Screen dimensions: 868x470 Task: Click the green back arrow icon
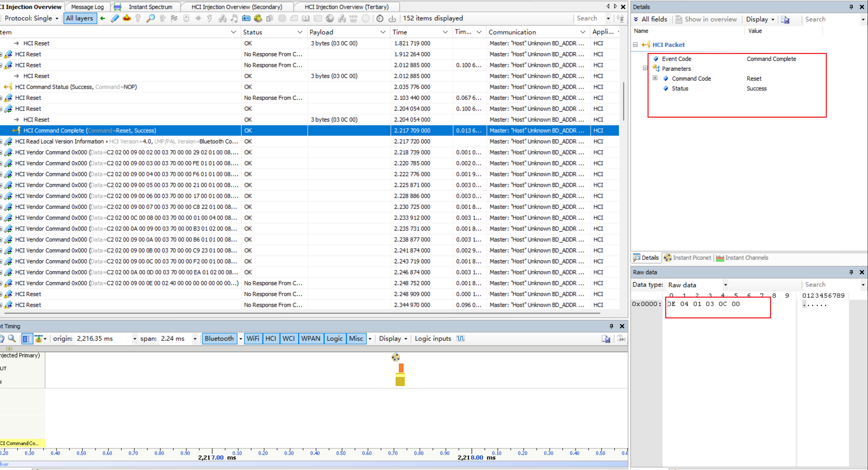coord(103,18)
